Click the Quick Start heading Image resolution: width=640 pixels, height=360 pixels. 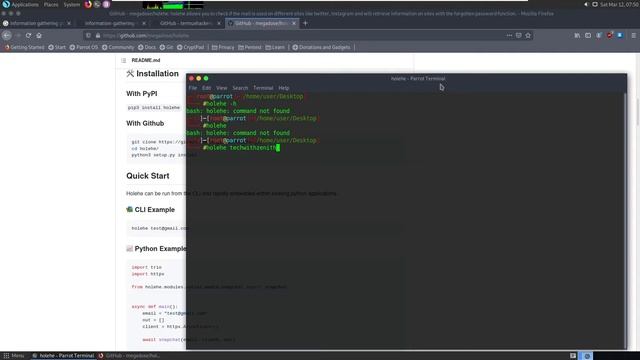pyautogui.click(x=148, y=176)
